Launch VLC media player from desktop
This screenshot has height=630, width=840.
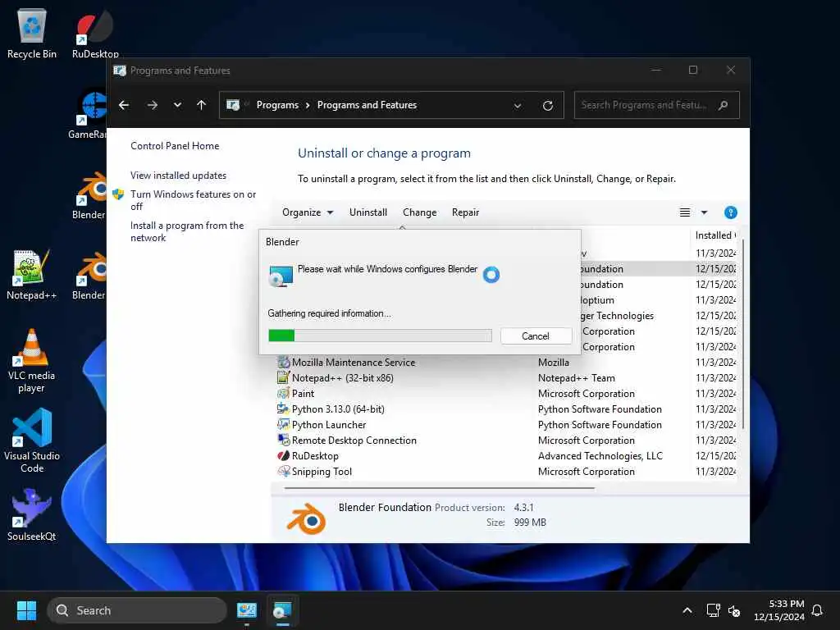32,361
